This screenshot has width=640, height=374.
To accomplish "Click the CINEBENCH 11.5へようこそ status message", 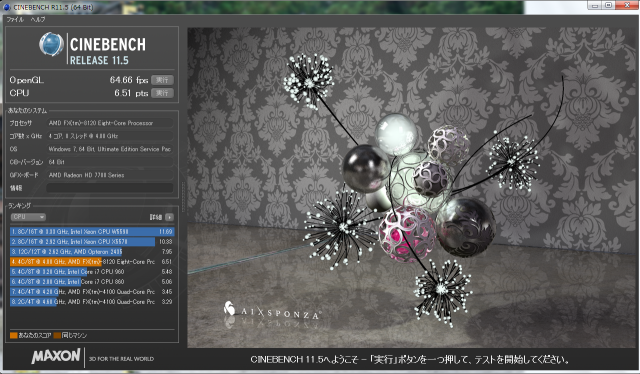I will 409,360.
